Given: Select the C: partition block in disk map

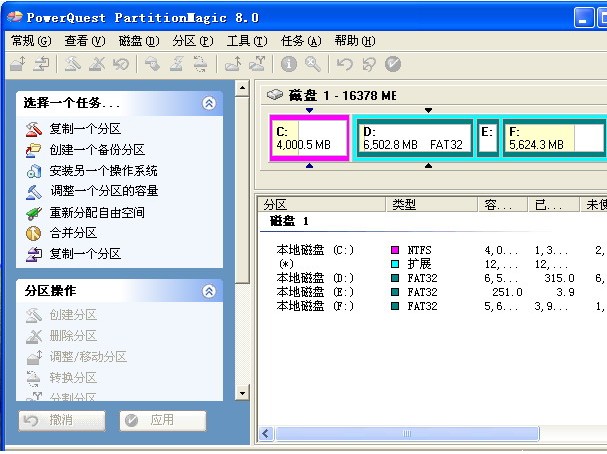Looking at the screenshot, I should pos(309,138).
